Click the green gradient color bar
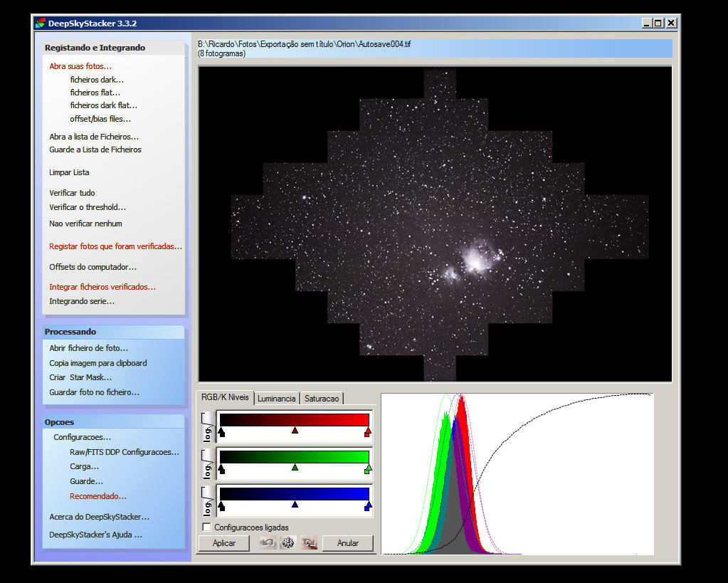Screen dimensions: 728x583 point(295,456)
